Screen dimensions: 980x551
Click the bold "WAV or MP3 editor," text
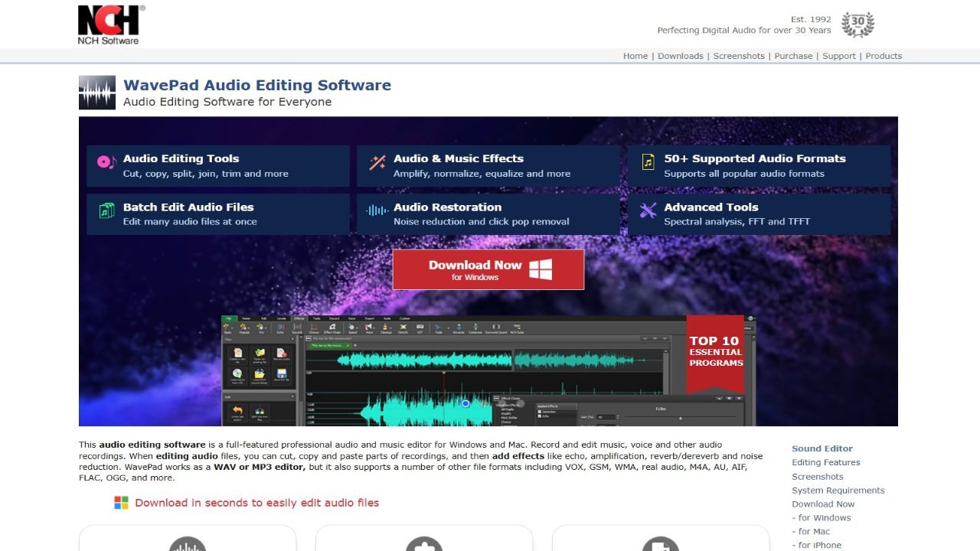point(260,467)
